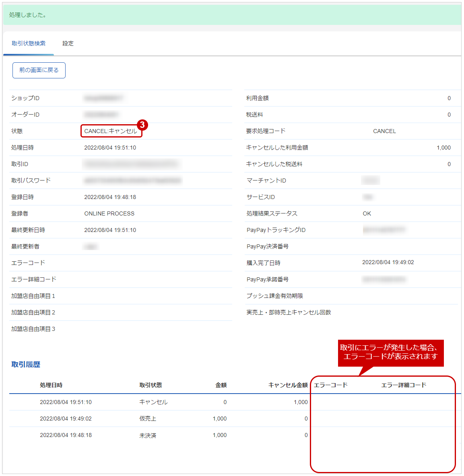Click the 取引状態 column header
This screenshot has width=464, height=476.
(x=151, y=385)
